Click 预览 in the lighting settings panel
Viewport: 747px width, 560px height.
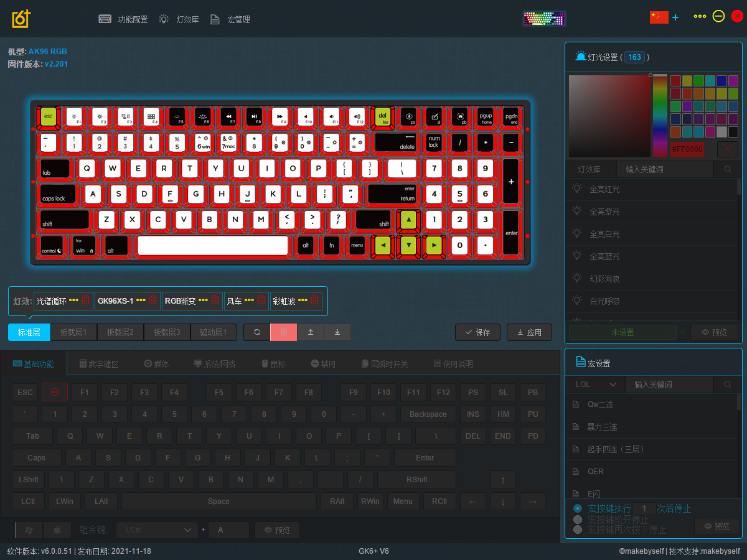(x=715, y=332)
